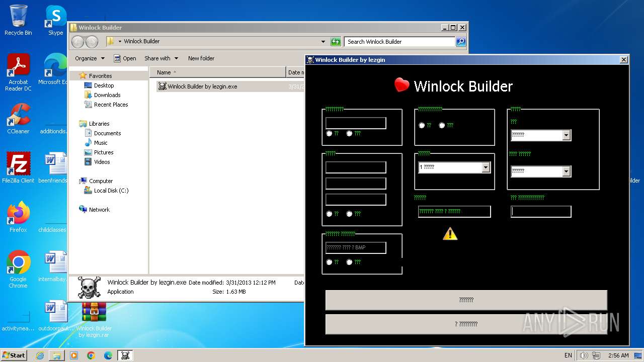
Task: Open Recycle Bin on desktop
Action: tap(18, 20)
